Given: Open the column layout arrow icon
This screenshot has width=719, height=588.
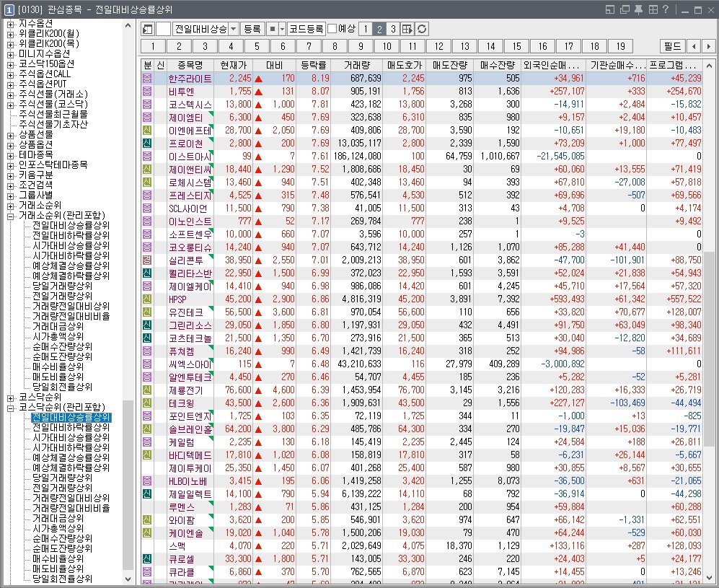Looking at the screenshot, I should click(407, 30).
